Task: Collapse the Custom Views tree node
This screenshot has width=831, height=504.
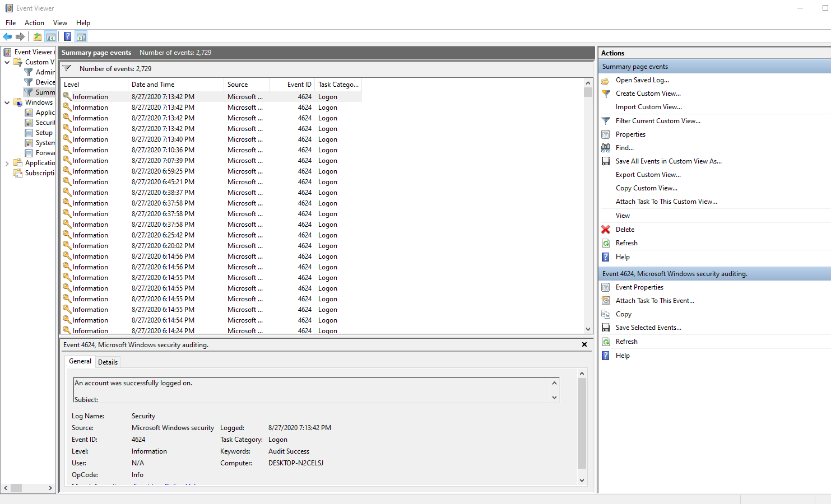Action: (7, 62)
